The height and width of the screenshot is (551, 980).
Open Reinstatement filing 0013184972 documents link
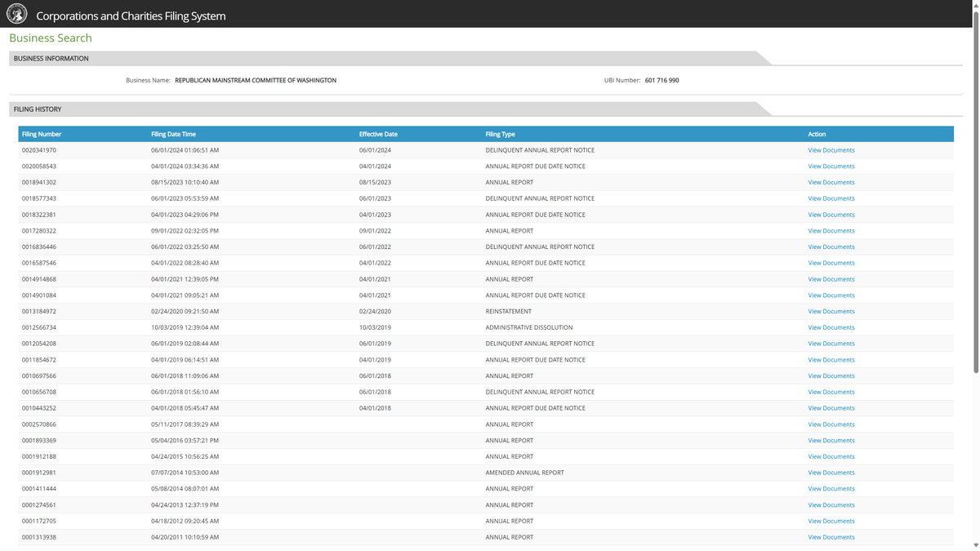click(x=831, y=311)
